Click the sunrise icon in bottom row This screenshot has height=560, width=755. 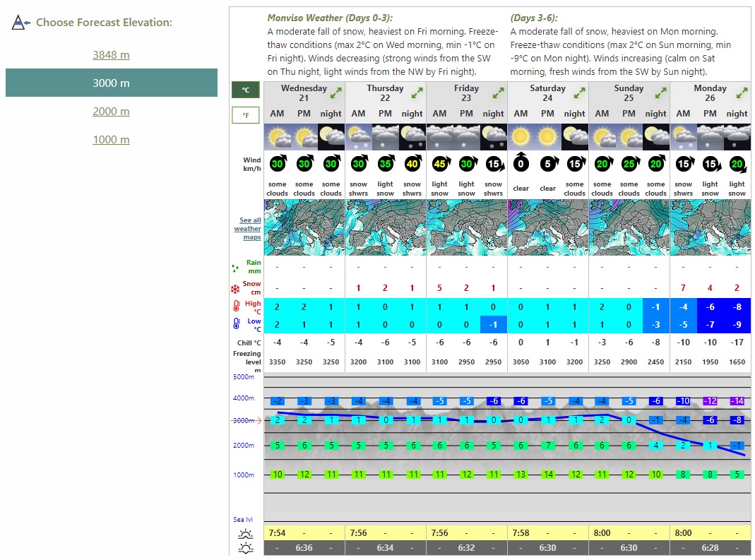(x=246, y=533)
